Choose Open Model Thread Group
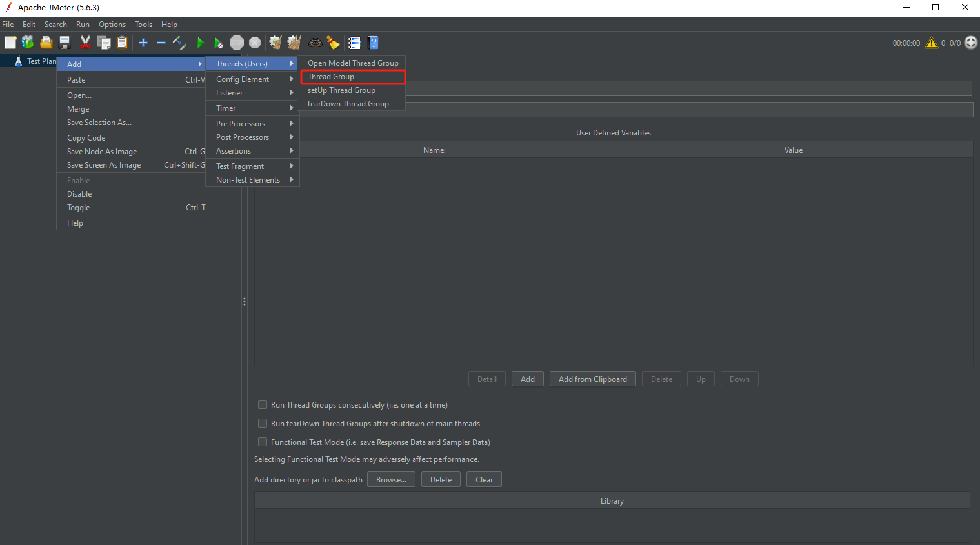The image size is (980, 545). tap(352, 63)
